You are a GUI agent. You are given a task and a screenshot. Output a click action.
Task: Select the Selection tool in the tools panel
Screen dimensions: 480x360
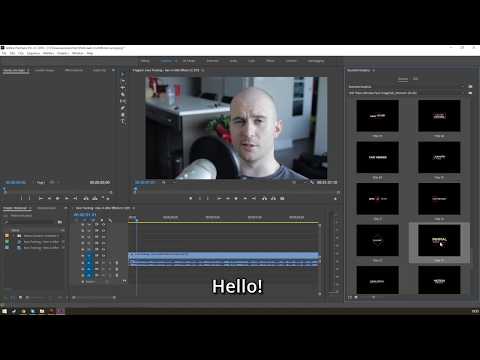(x=123, y=74)
